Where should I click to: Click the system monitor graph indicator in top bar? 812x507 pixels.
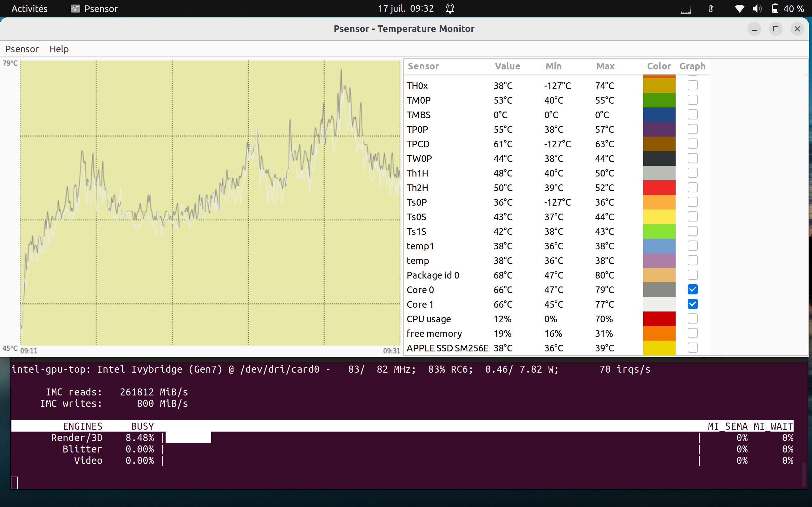[685, 10]
